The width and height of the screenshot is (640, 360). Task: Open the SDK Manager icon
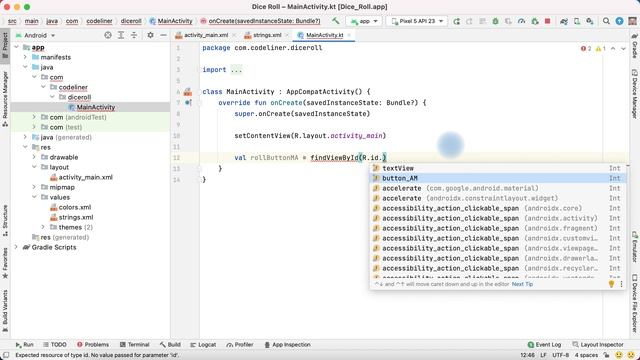click(590, 21)
